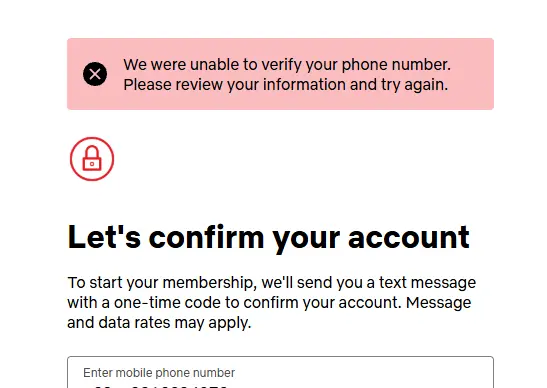The height and width of the screenshot is (388, 547).
Task: Click the padlock keyhole inside red circle
Action: click(92, 164)
